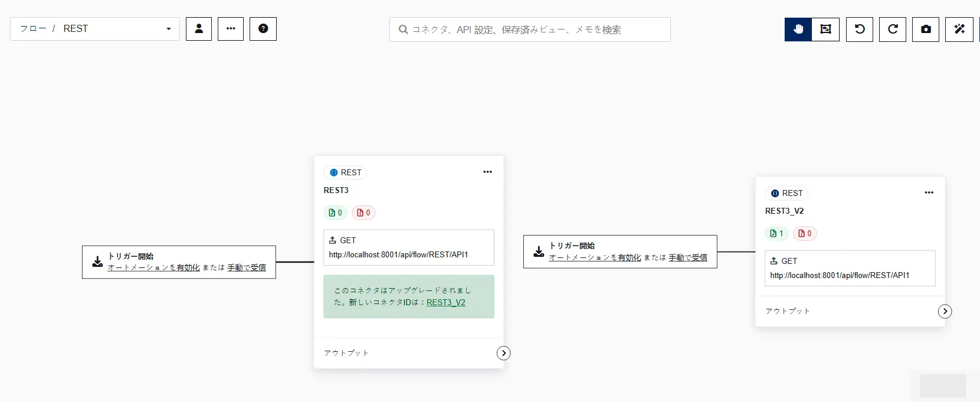Click REST3_V2 green success file count
980x402 pixels.
click(x=776, y=233)
